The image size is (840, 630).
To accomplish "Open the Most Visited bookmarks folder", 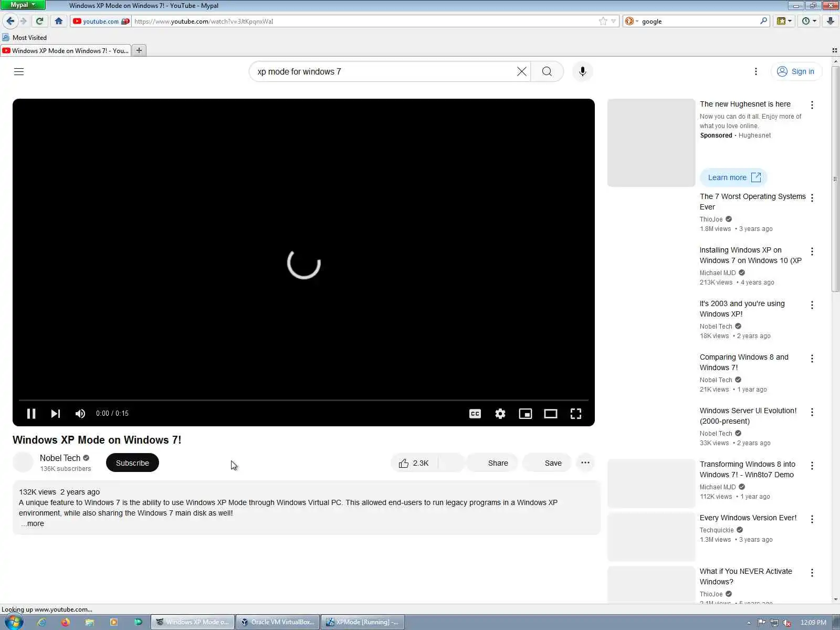I will coord(25,37).
